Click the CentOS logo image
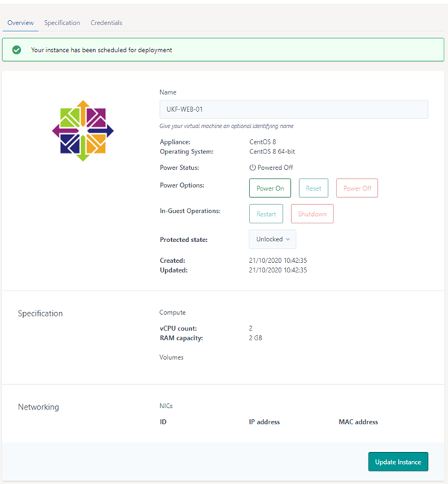Viewport: 448px width, 484px height. (83, 131)
